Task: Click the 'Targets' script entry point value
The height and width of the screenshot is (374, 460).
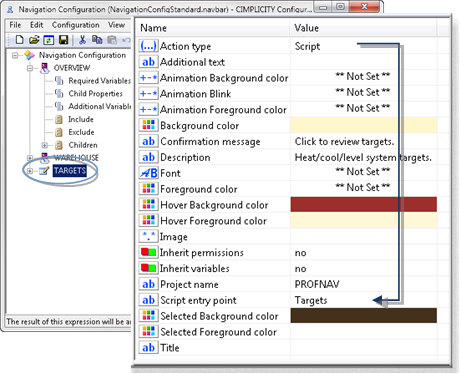Action: pyautogui.click(x=311, y=300)
